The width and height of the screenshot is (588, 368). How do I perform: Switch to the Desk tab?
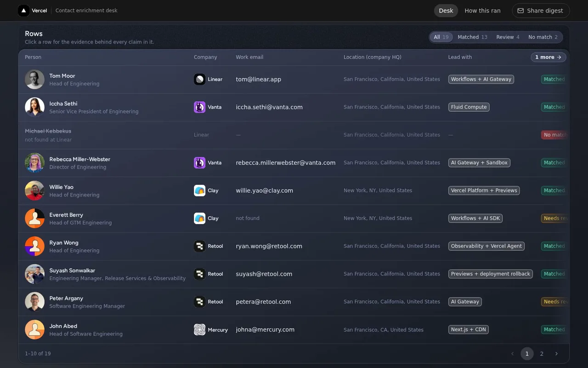click(446, 11)
